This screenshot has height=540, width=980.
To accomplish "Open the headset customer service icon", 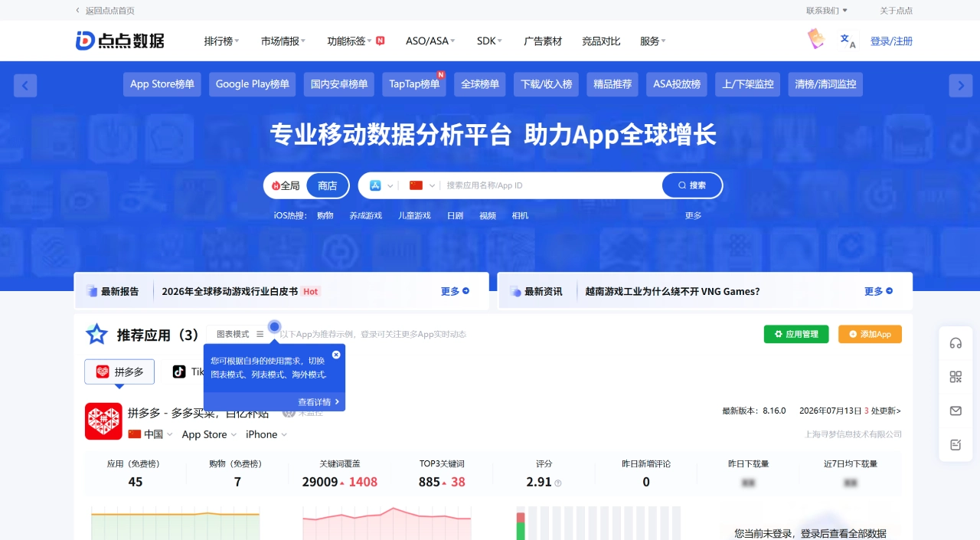I will 955,343.
